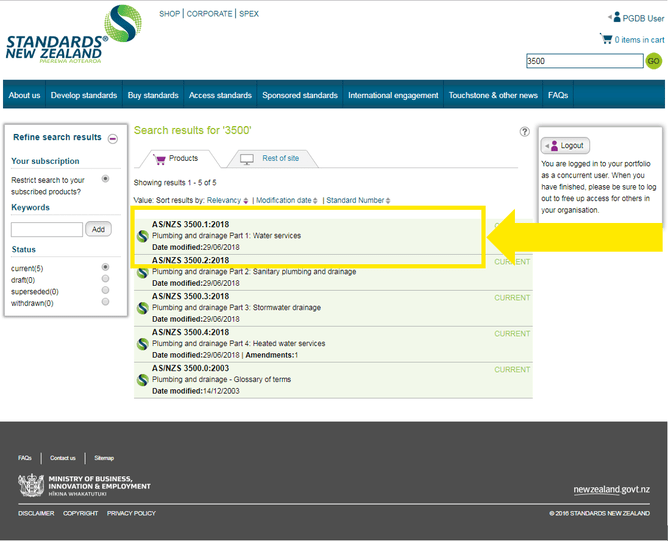Sort results by Relevancy
The width and height of the screenshot is (668, 541).
point(226,200)
